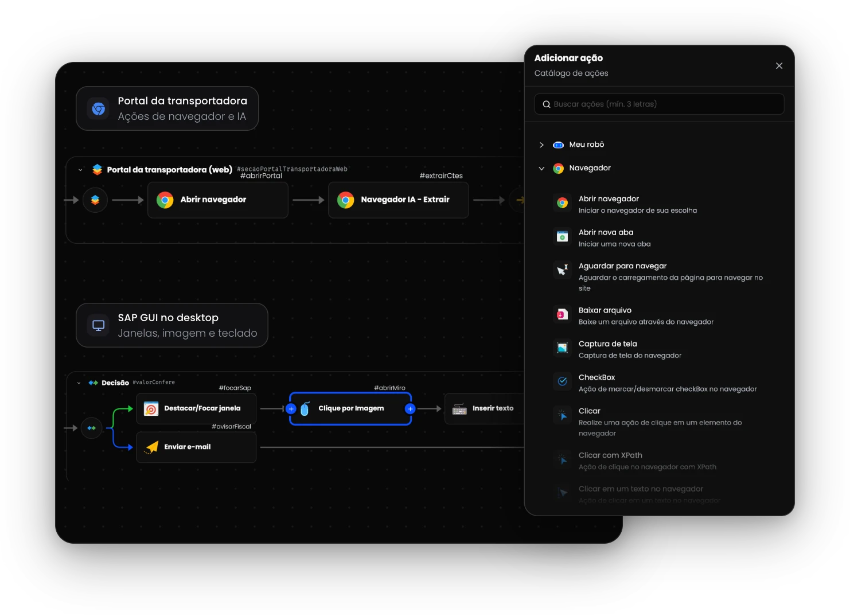The height and width of the screenshot is (616, 850).
Task: Click the #abrirPortal tag
Action: point(261,176)
